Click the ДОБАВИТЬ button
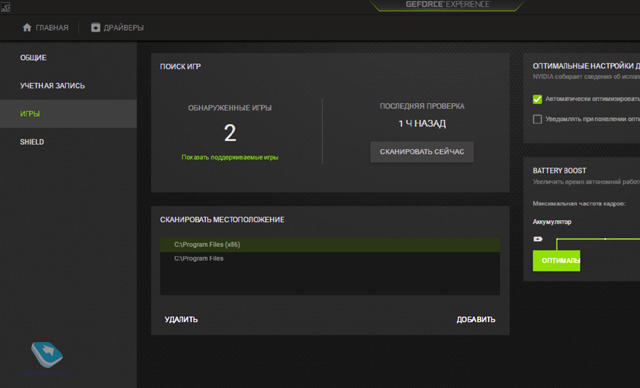 click(476, 319)
